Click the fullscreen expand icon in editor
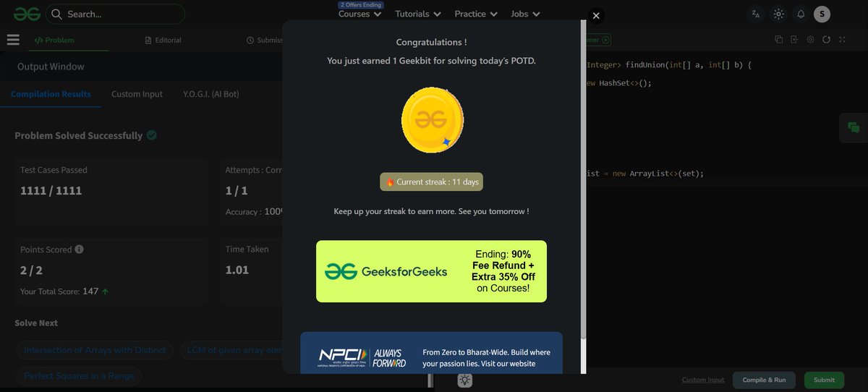Screen dimensions: 868x392 tap(842, 40)
